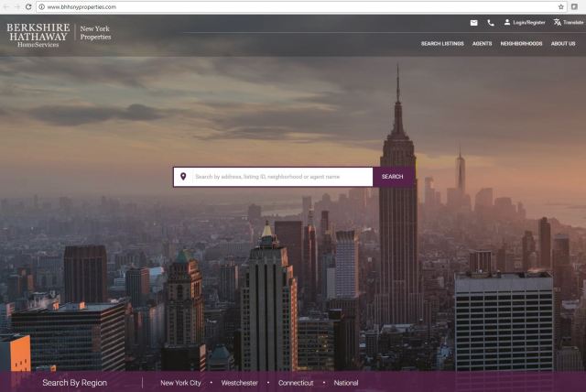Open the Neighborhoods menu item
The width and height of the screenshot is (586, 392).
(x=521, y=44)
